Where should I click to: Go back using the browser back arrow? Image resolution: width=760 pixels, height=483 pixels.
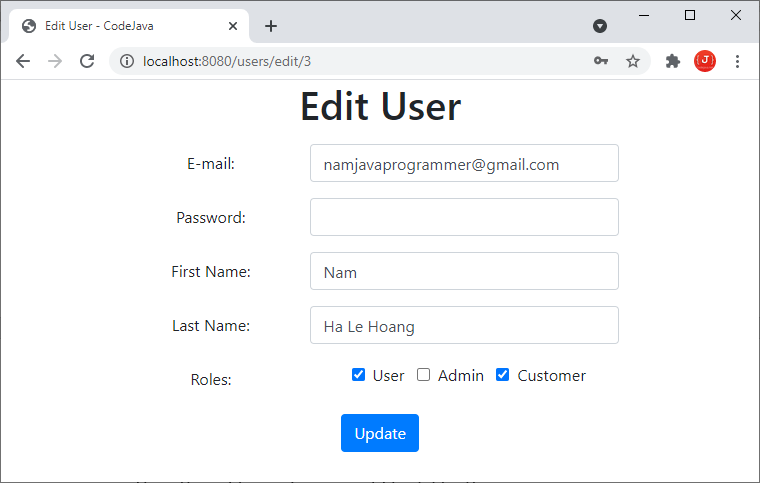point(23,61)
